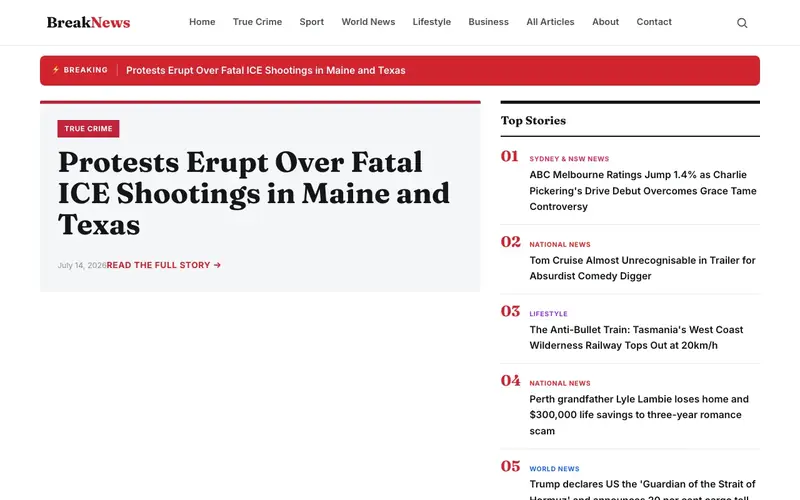This screenshot has height=500, width=800.
Task: View All Articles from the navigation
Action: tap(550, 22)
